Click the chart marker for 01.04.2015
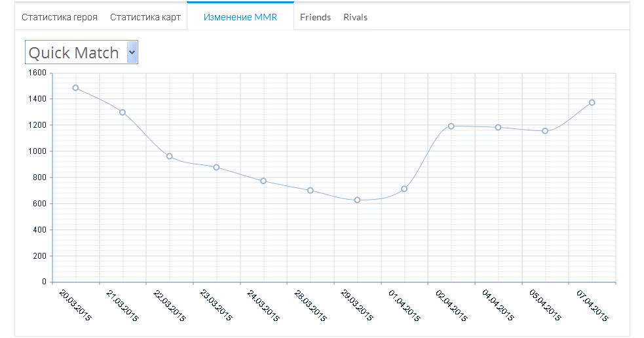The width and height of the screenshot is (644, 338). pyautogui.click(x=404, y=189)
